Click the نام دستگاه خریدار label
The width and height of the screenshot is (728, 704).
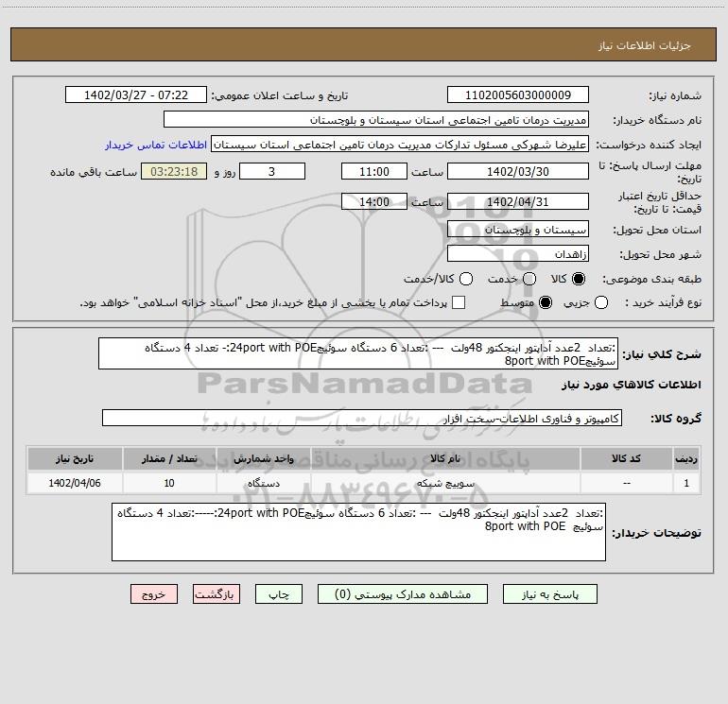[x=657, y=121]
